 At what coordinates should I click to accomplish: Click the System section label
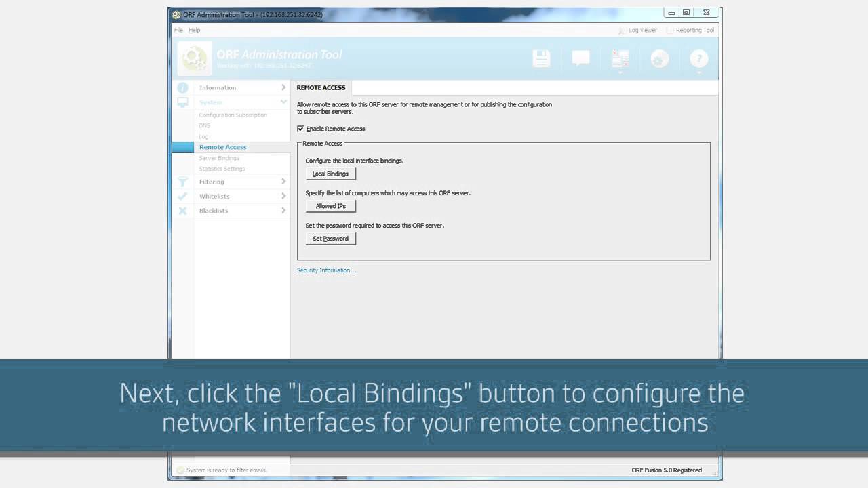(211, 102)
